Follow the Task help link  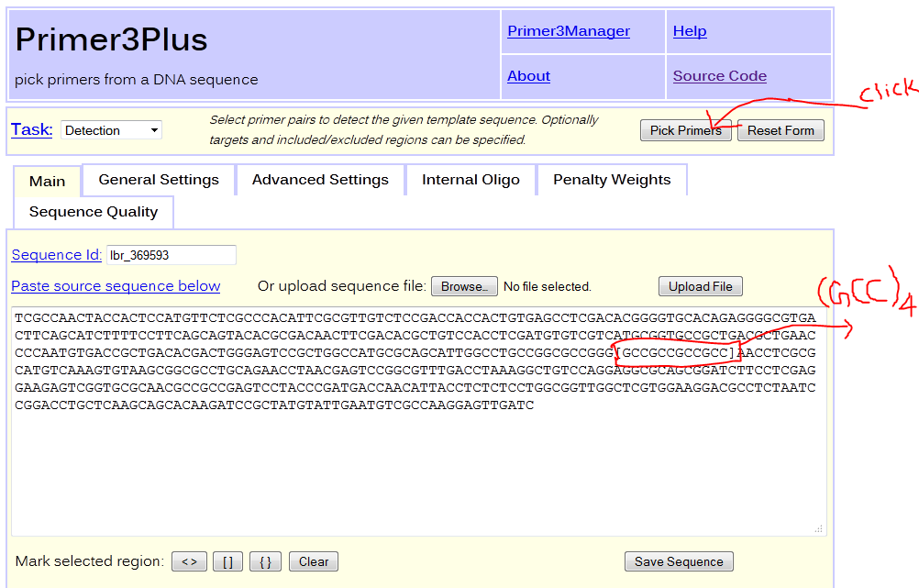31,129
